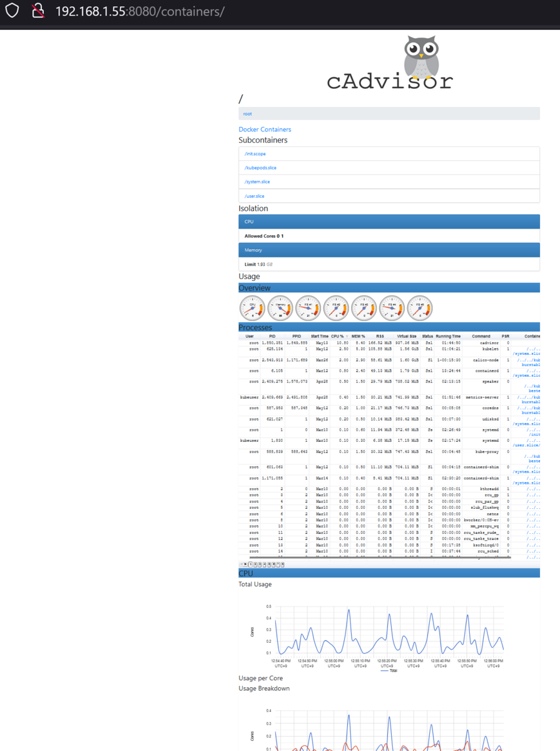Sort processes by CPU % column
The image size is (560, 751).
point(340,336)
